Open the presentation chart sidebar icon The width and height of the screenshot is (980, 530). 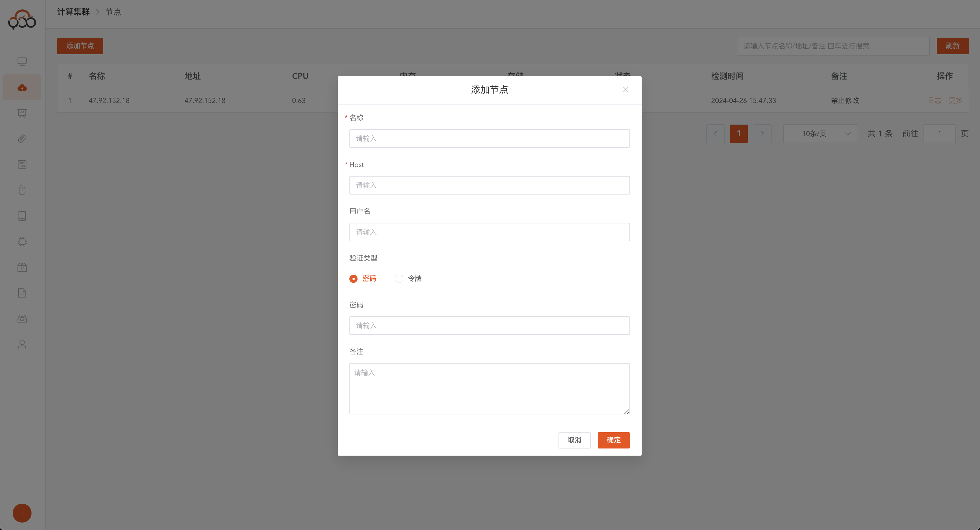[22, 113]
